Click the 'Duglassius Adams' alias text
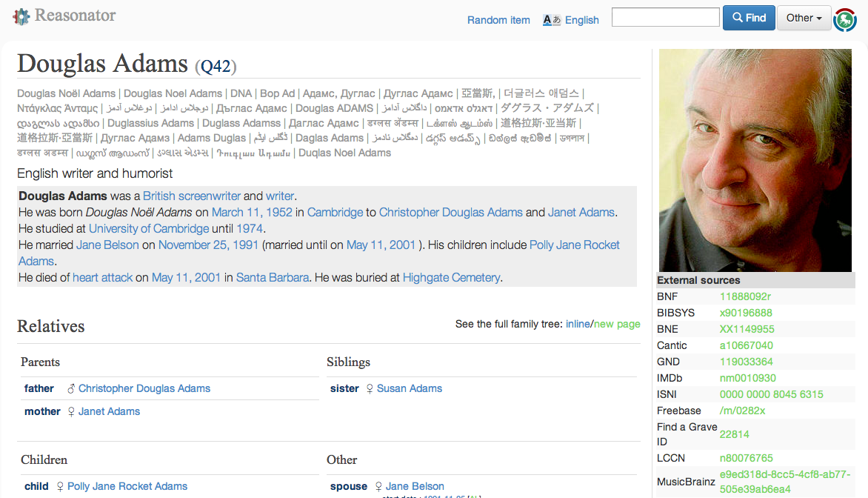The width and height of the screenshot is (868, 498). 150,123
